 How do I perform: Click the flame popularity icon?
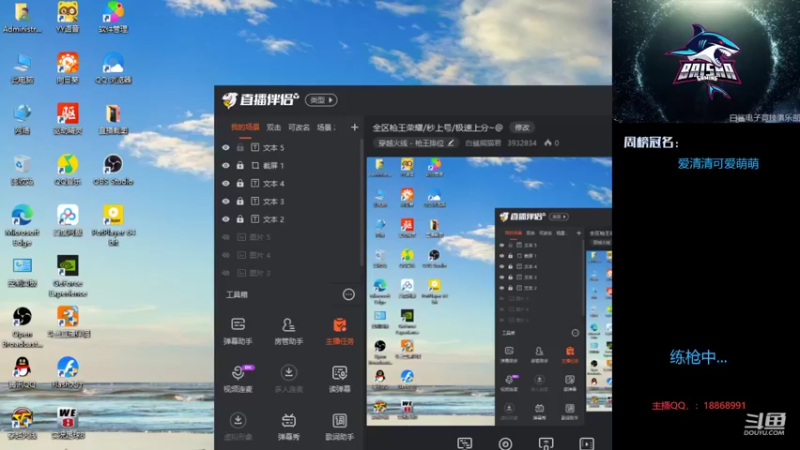point(548,143)
